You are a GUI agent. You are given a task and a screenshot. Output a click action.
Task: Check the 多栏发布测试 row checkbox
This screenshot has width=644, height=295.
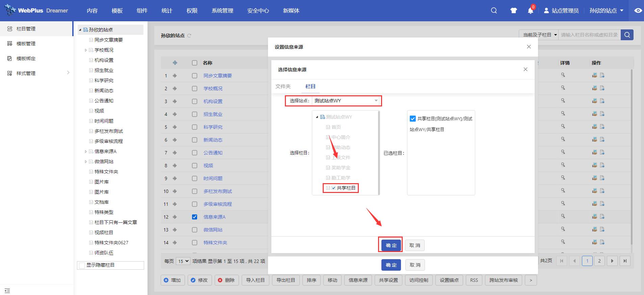point(194,191)
